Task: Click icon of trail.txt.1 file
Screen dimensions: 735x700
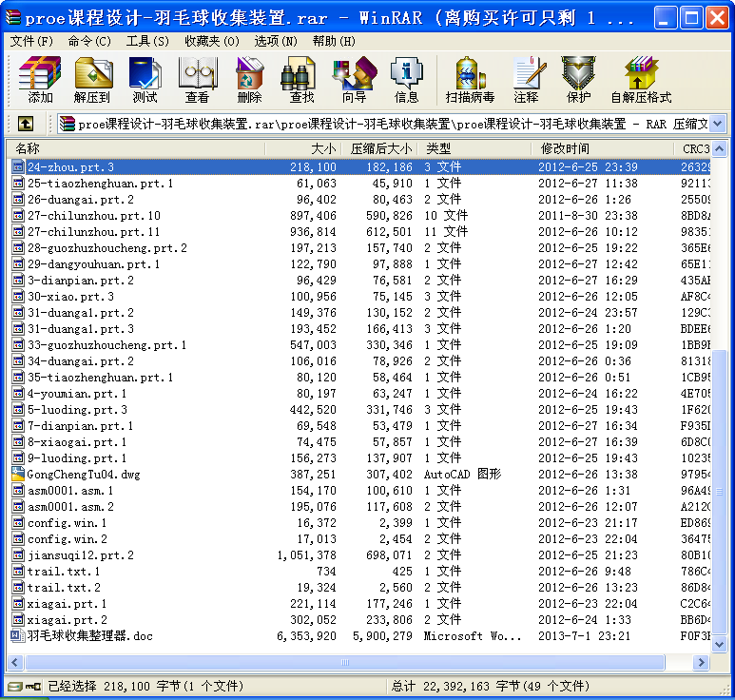Action: pos(18,572)
